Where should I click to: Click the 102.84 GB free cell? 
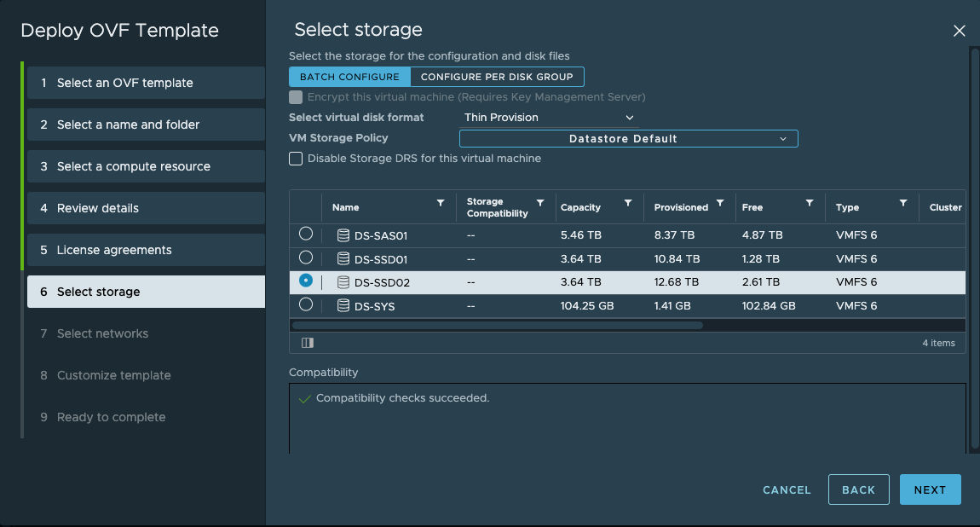(769, 305)
